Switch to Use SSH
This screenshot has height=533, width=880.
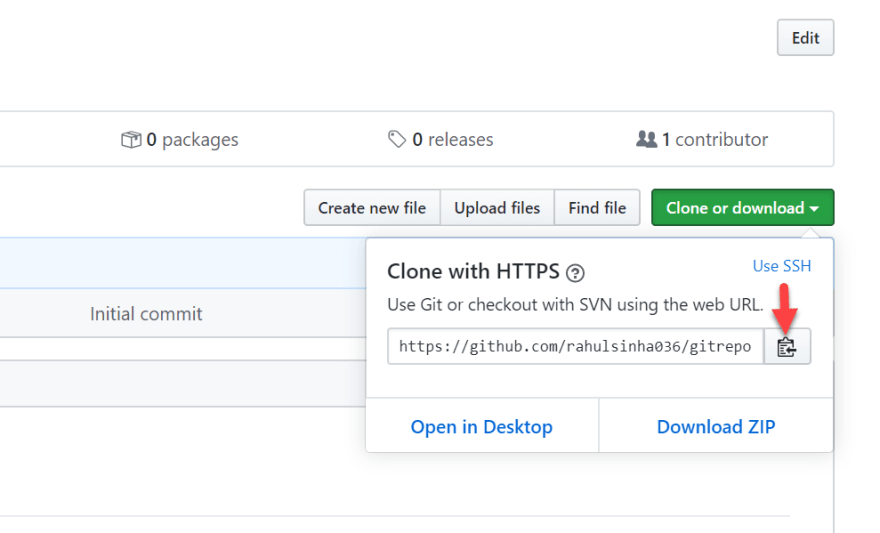782,266
